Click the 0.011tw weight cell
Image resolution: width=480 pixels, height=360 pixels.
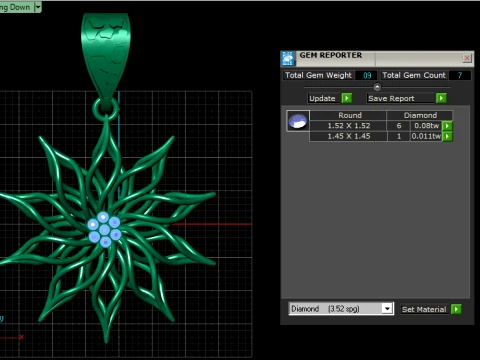426,136
